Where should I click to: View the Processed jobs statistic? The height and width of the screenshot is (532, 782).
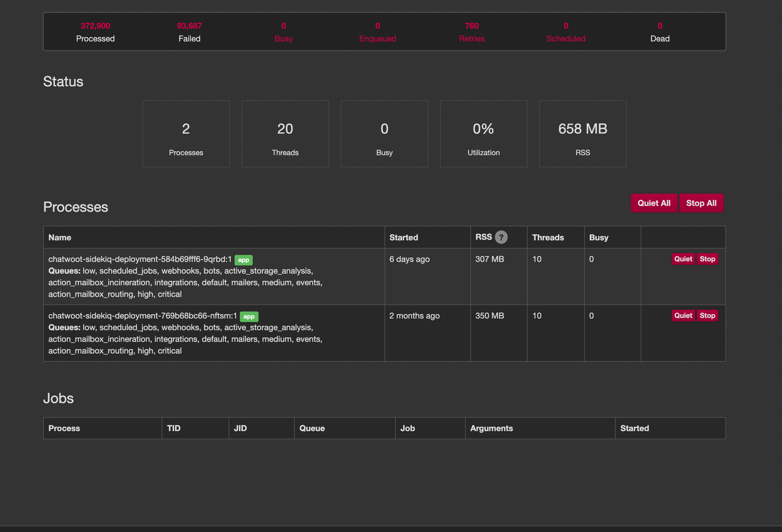[x=95, y=32]
